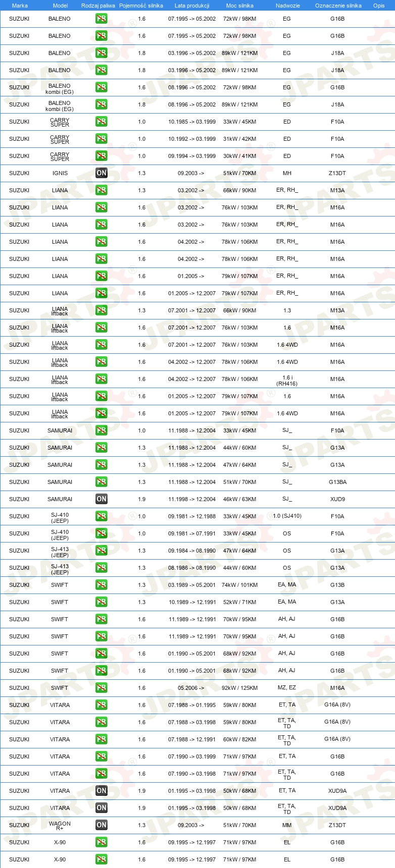395x868 pixels.
Task: Click the PB icon in the LIANA liftback 1.3 row
Action: [102, 310]
